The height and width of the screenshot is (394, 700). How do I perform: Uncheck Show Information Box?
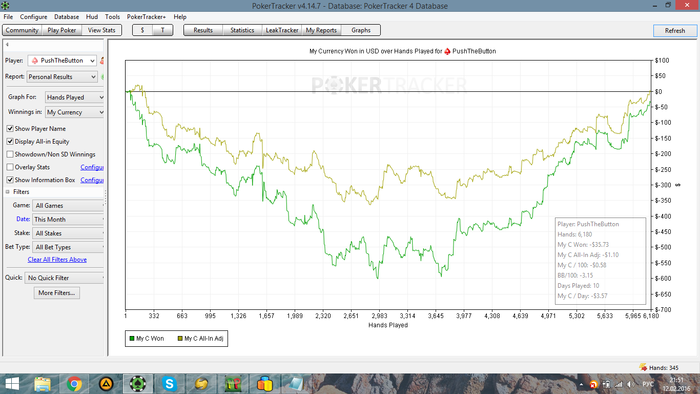10,180
